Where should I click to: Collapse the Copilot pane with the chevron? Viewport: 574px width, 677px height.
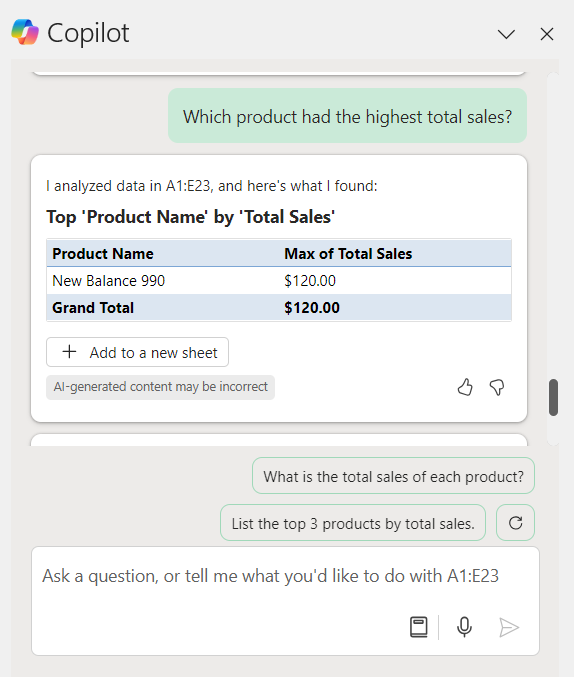tap(506, 34)
